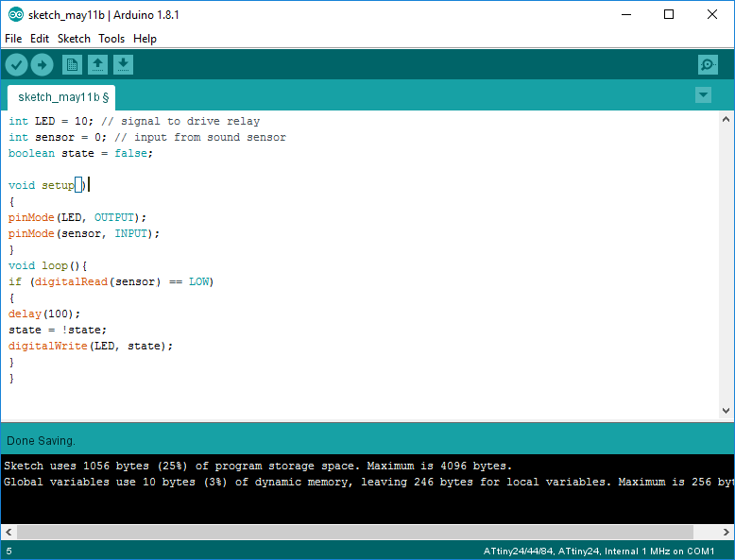Viewport: 735px width, 560px height.
Task: Click console horizontal scrollbar right arrow
Action: tap(726, 532)
